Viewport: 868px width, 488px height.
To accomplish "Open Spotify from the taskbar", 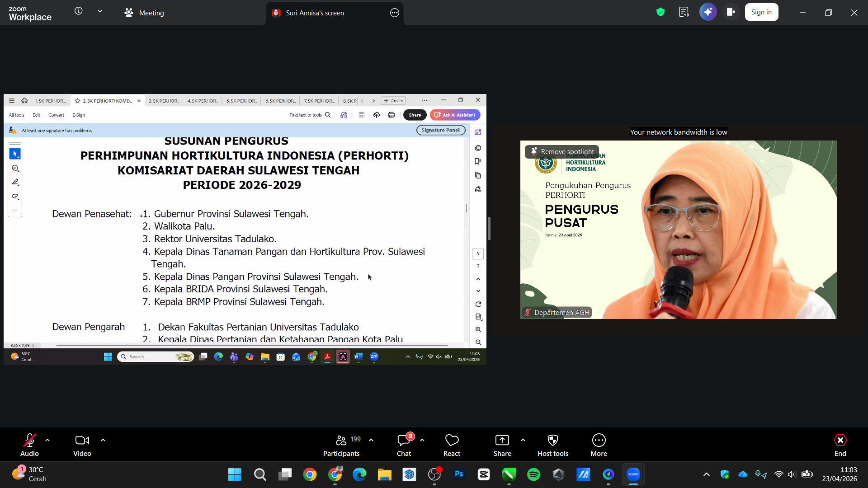I will tap(533, 474).
